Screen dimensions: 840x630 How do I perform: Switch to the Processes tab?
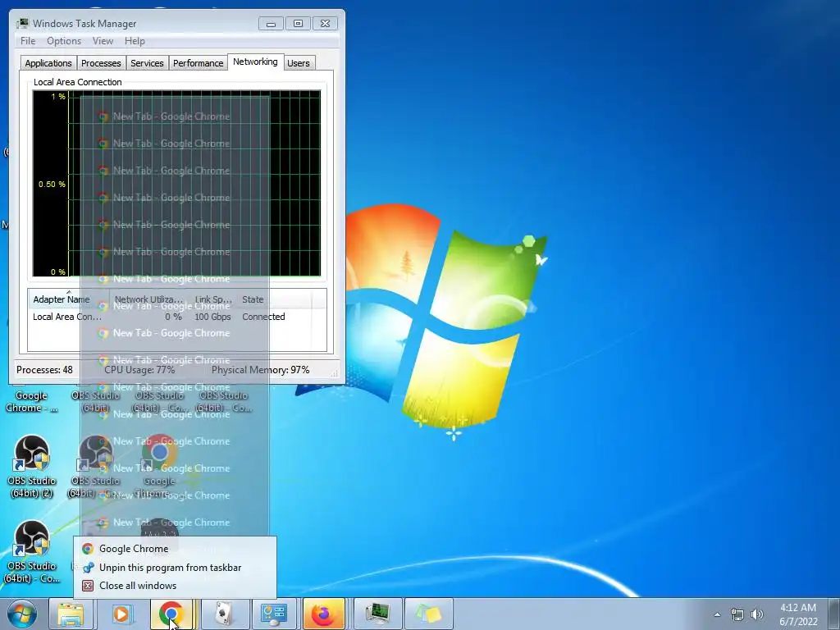[x=101, y=63]
